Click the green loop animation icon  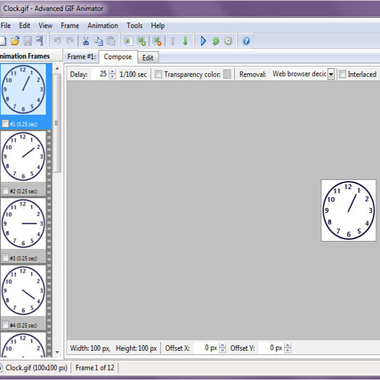click(216, 41)
